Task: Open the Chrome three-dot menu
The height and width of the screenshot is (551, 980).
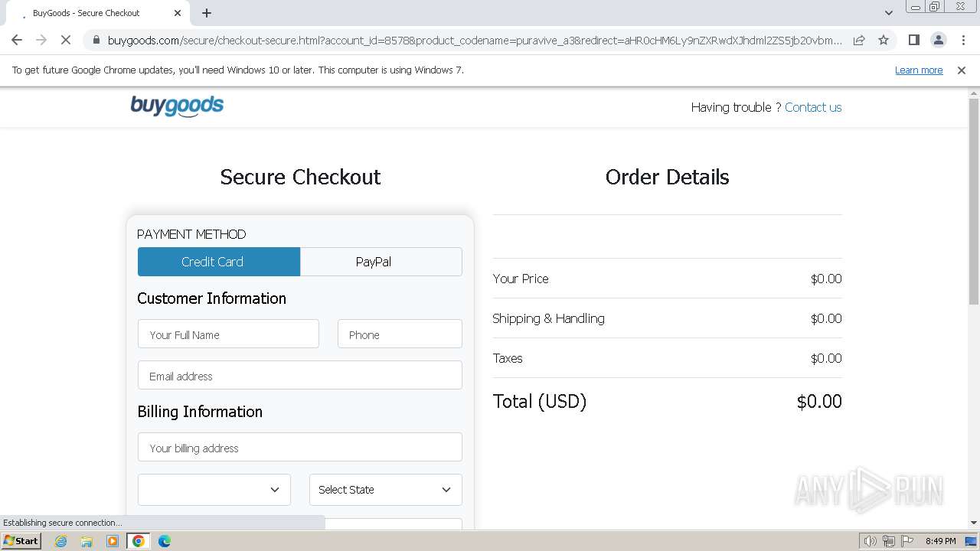Action: pos(963,40)
